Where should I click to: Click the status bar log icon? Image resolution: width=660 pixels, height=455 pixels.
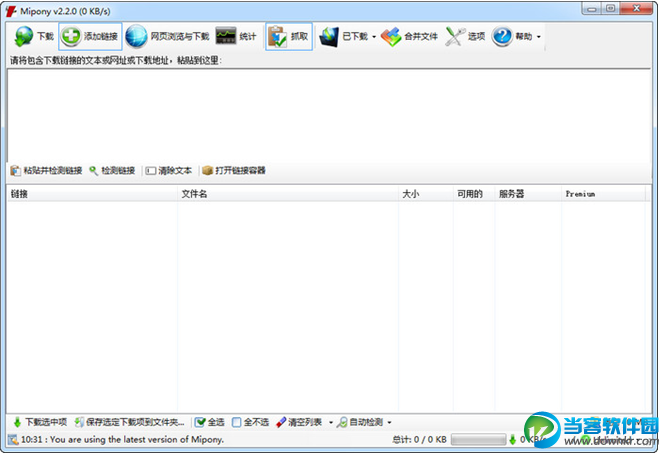coord(13,440)
